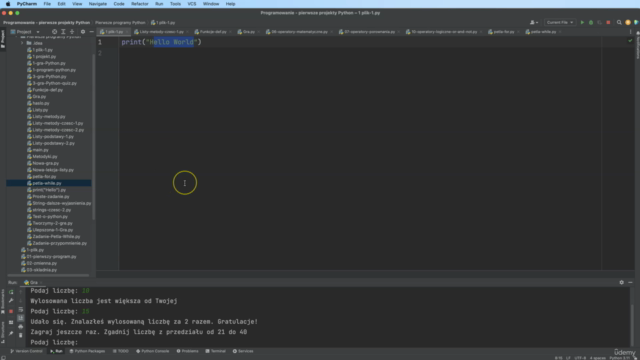Screen dimensions: 640x360
Task: Open the PyCharm application menu
Action: (27, 4)
